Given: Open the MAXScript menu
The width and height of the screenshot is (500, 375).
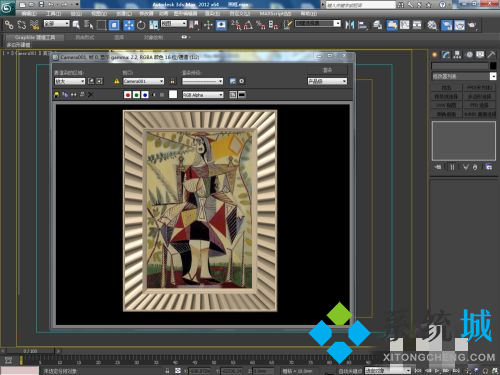Looking at the screenshot, I should tap(275, 14).
